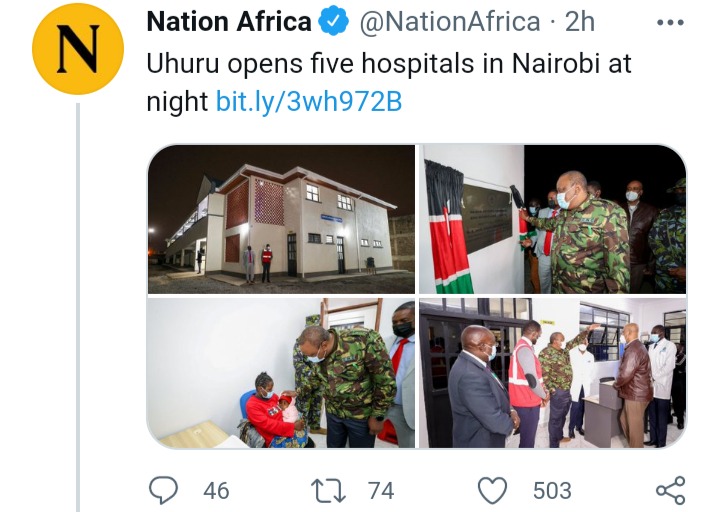
Task: Click the 46 replies count
Action: [216, 490]
